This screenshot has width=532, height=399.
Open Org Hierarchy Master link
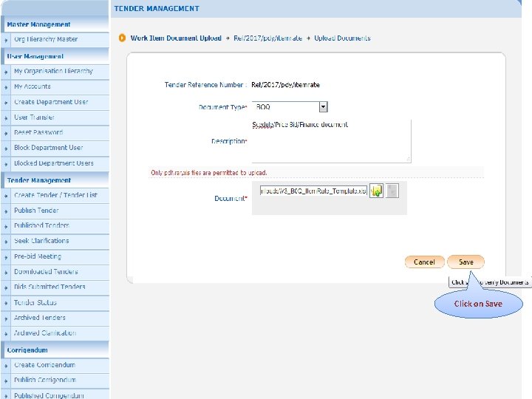coord(46,39)
